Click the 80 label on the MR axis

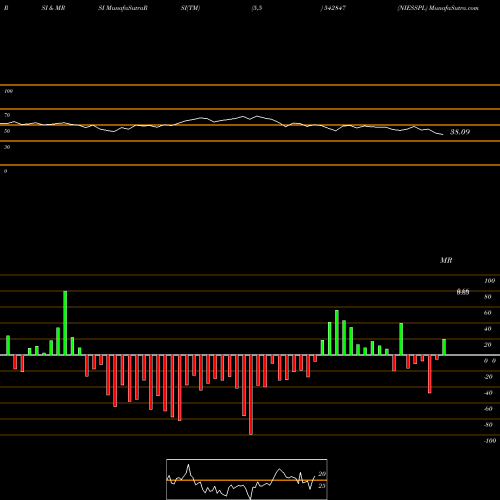click(488, 297)
